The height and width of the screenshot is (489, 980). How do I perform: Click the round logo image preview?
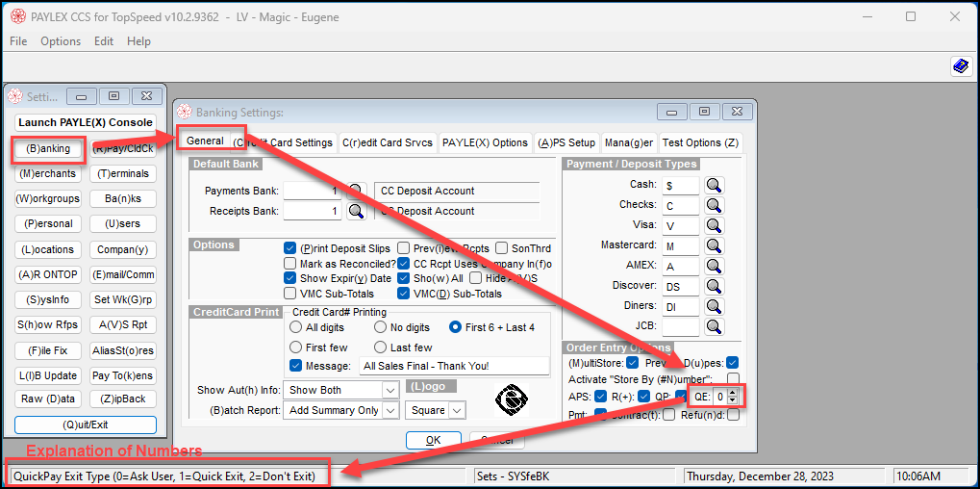point(511,400)
